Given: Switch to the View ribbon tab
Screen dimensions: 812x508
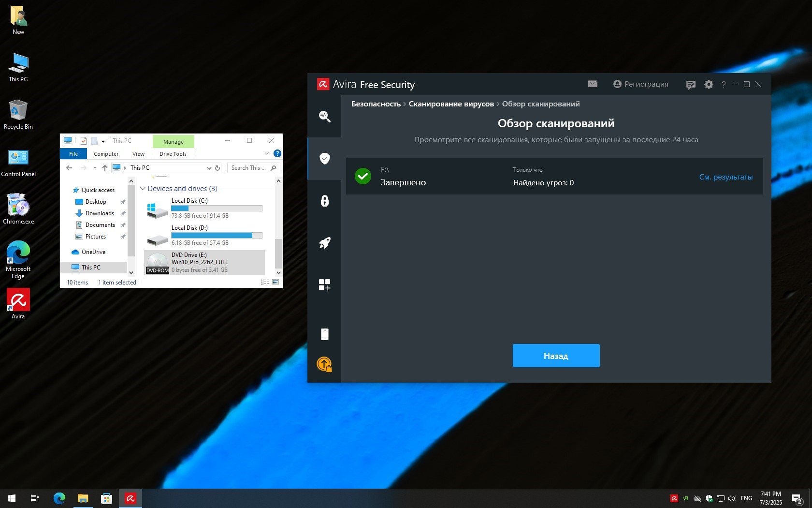Looking at the screenshot, I should [x=138, y=154].
